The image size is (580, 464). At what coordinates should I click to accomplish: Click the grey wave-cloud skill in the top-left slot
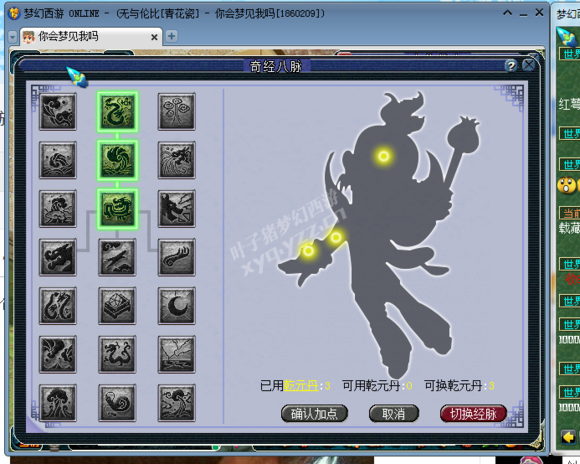coord(58,112)
